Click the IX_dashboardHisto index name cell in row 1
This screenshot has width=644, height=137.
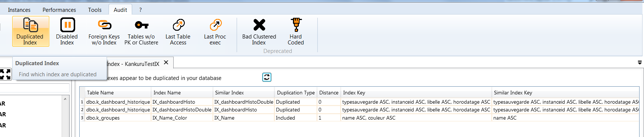[182, 102]
